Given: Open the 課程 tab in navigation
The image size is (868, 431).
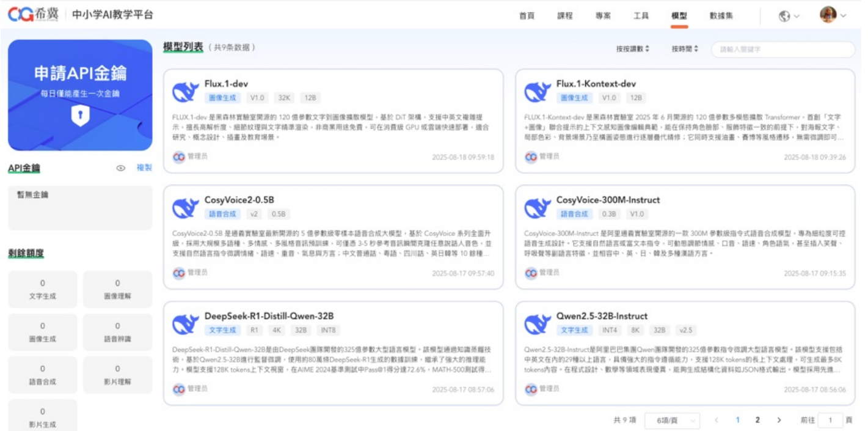Looking at the screenshot, I should point(565,16).
